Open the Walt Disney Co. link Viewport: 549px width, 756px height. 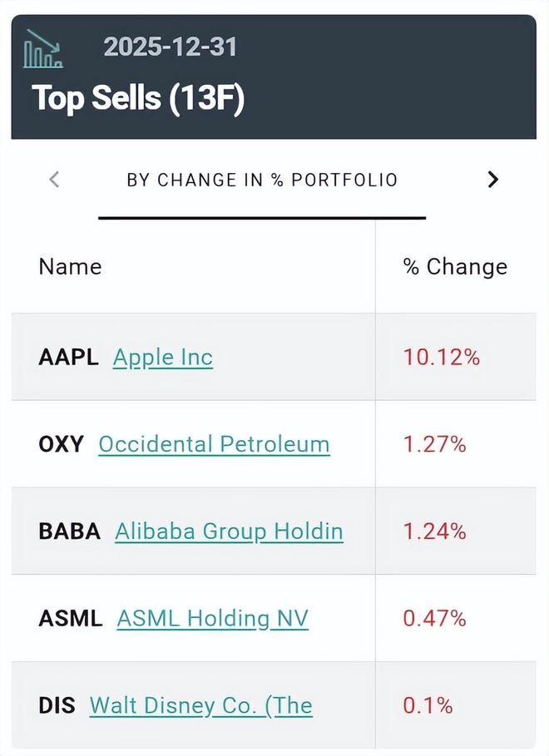[x=200, y=705]
